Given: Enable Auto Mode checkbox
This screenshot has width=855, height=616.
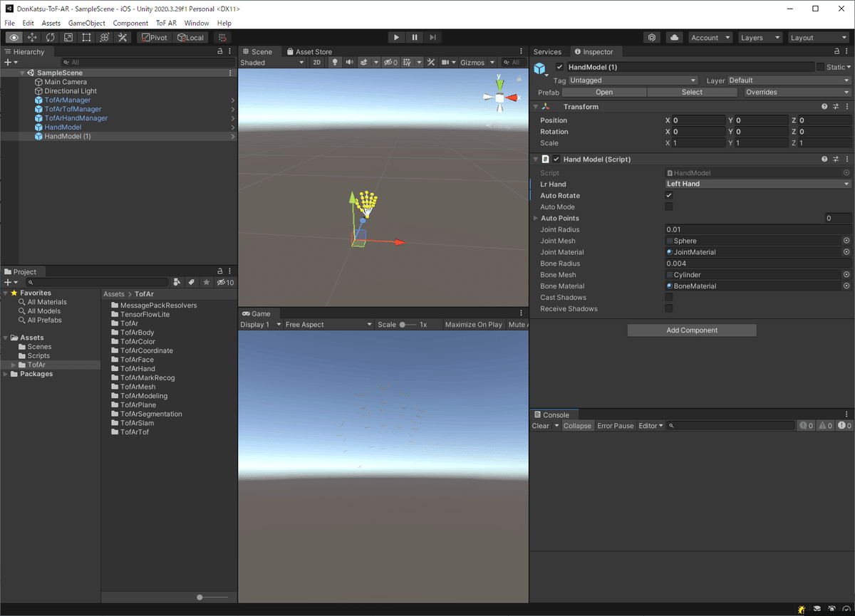Looking at the screenshot, I should (x=669, y=207).
